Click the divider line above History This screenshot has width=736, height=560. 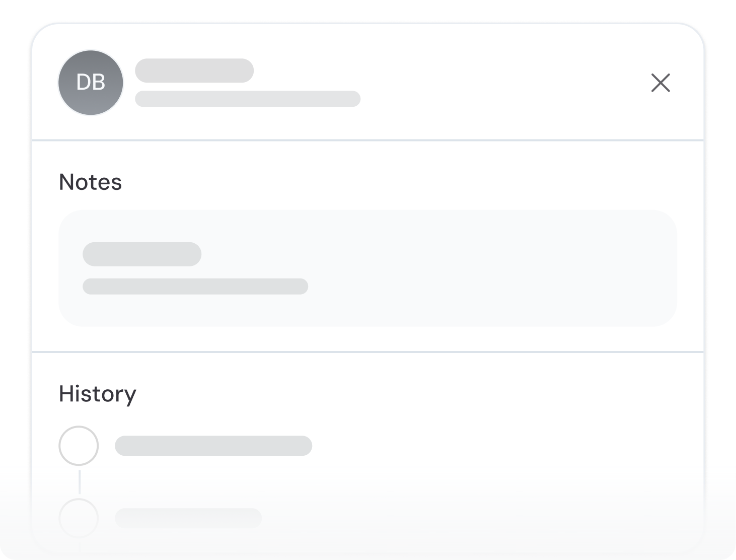tap(367, 352)
